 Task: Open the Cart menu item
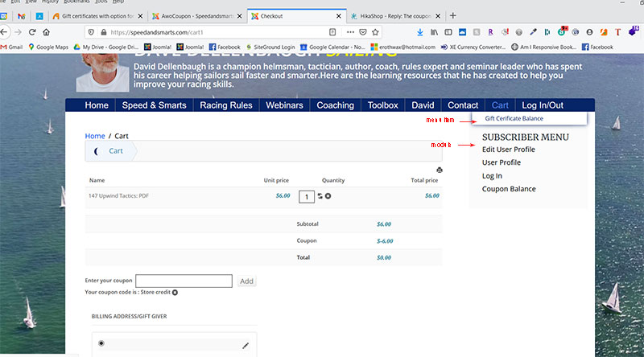(x=500, y=105)
